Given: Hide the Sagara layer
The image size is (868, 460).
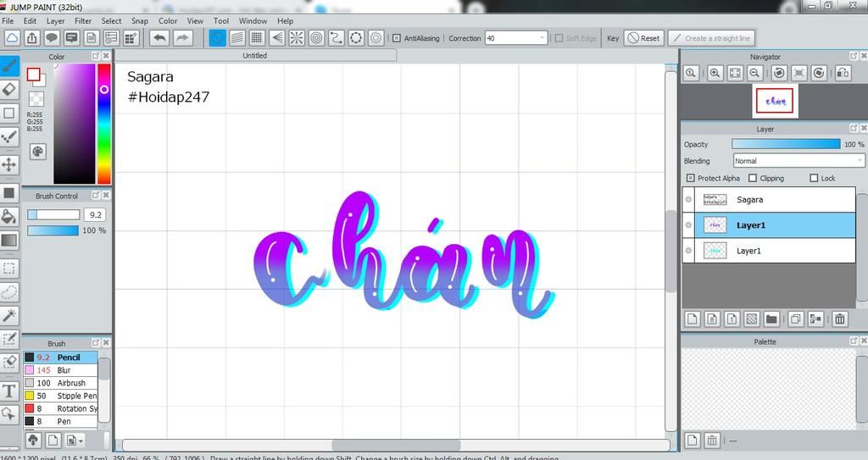Looking at the screenshot, I should (688, 200).
